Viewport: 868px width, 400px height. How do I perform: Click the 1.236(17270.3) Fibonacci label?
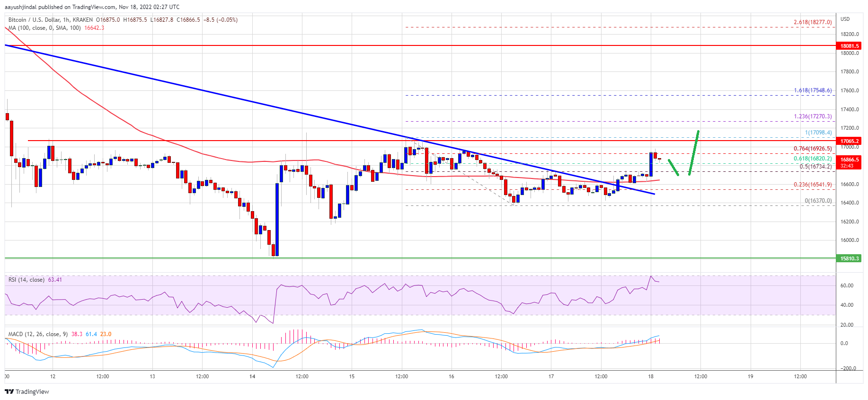click(x=813, y=116)
